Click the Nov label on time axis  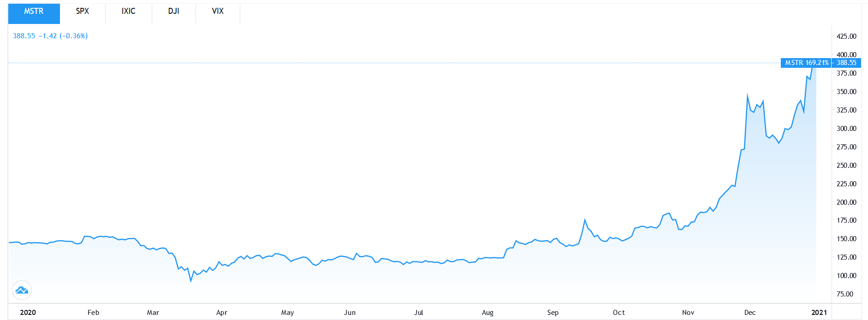pos(688,313)
